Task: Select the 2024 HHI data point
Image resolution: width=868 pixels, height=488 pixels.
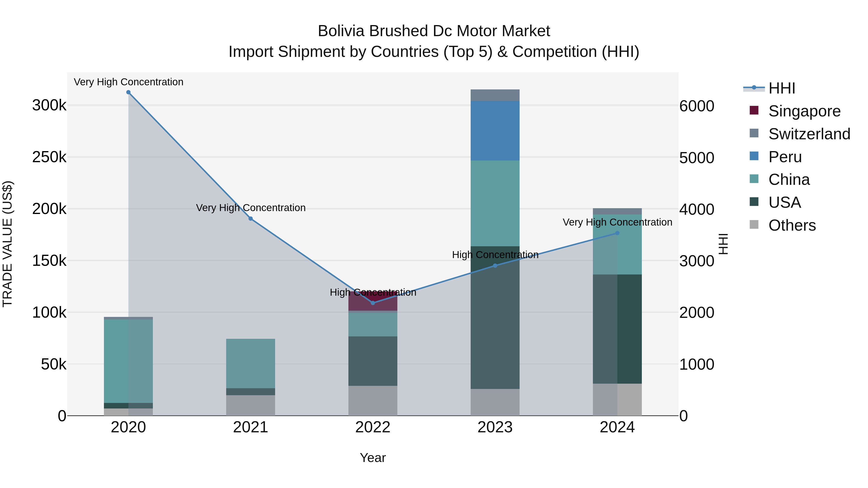Action: (x=617, y=233)
